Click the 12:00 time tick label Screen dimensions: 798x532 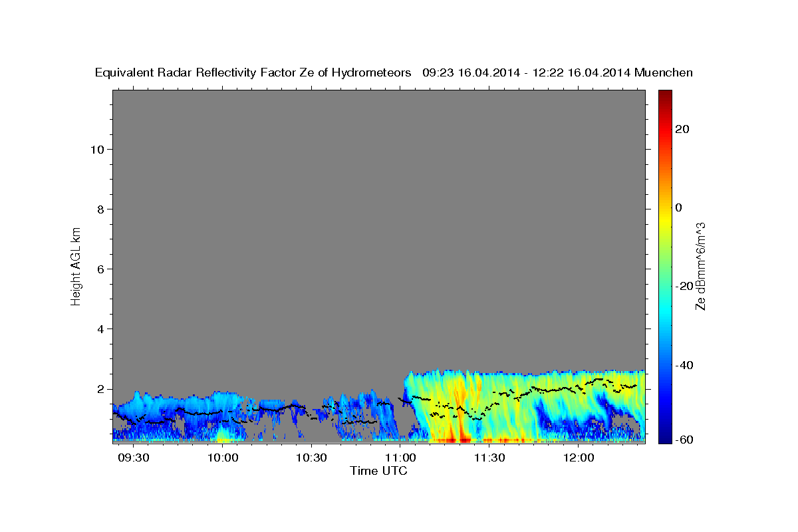tap(579, 458)
